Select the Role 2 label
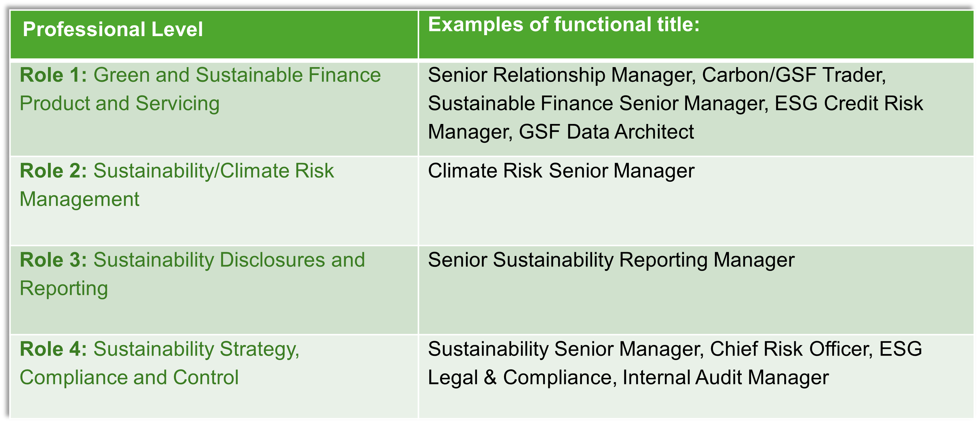 pos(53,170)
